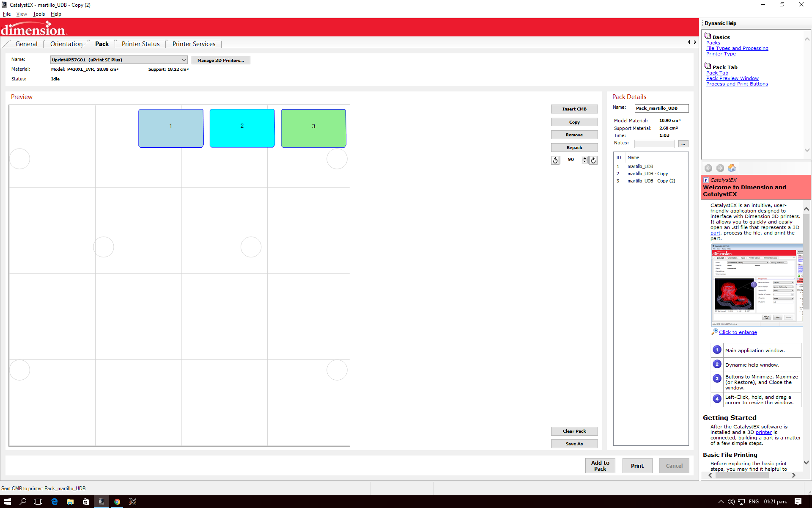Open the Pack Preview Window link

(x=732, y=78)
